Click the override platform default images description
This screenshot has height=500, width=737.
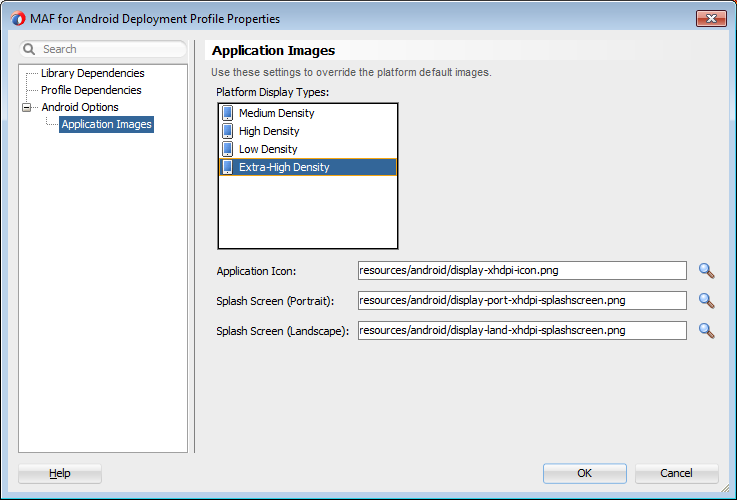tap(351, 72)
